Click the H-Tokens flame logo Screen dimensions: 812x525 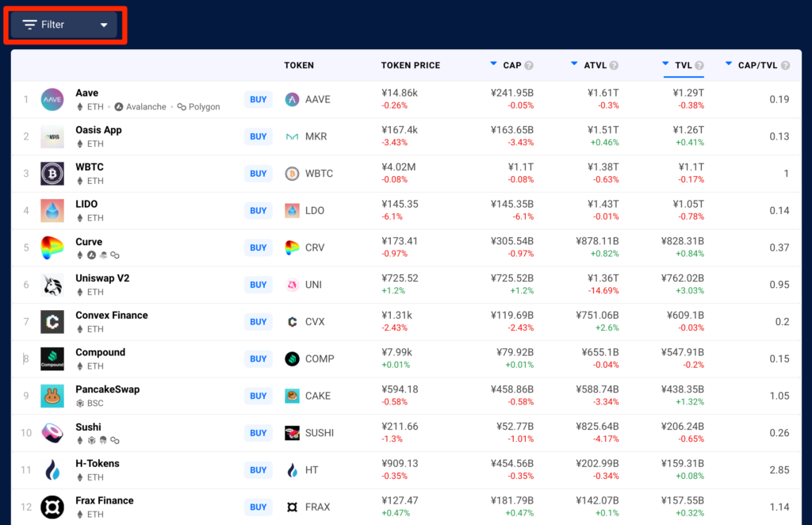point(52,470)
